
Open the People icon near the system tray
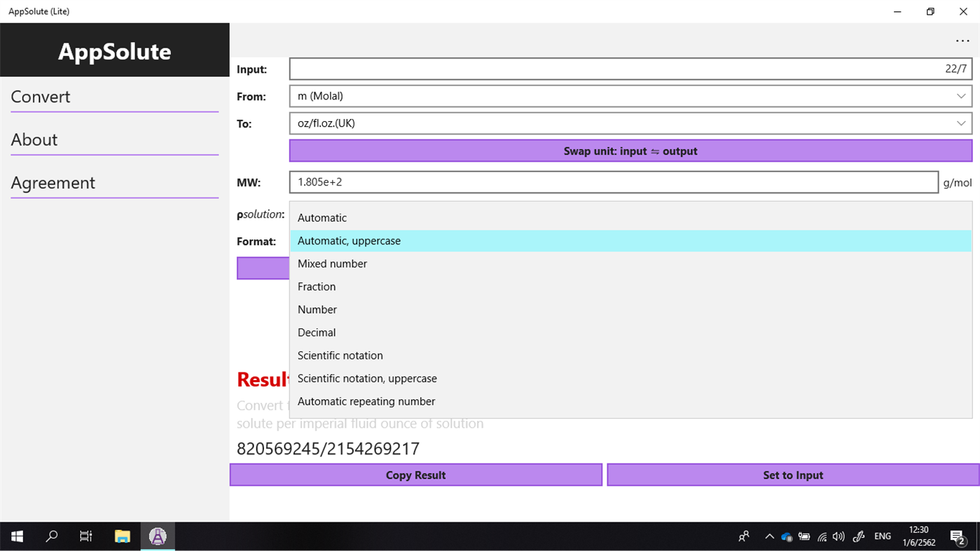744,536
